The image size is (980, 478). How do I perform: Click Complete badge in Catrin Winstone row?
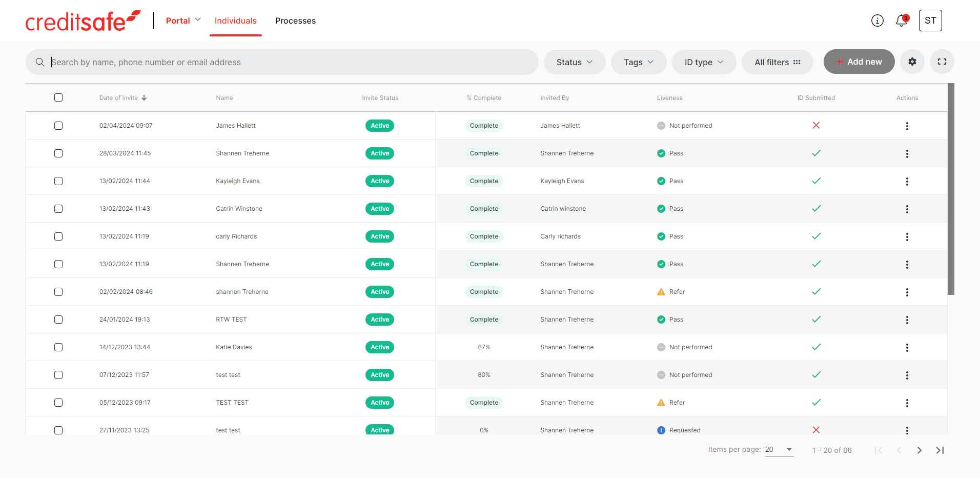point(484,209)
